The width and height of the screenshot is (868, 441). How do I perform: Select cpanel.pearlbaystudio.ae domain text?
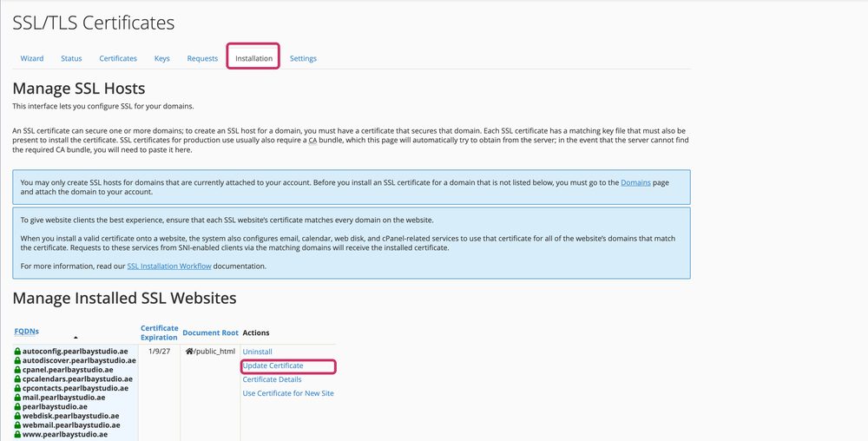click(68, 370)
